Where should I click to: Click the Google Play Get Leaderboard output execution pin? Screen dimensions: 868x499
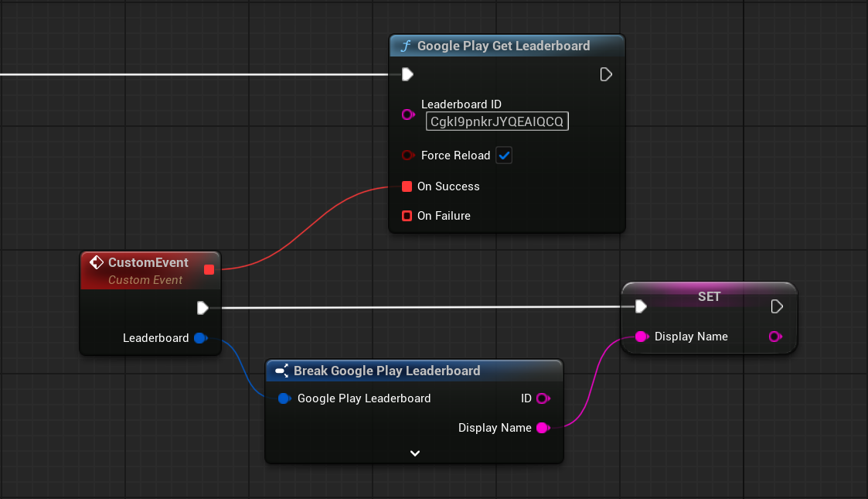(x=606, y=74)
